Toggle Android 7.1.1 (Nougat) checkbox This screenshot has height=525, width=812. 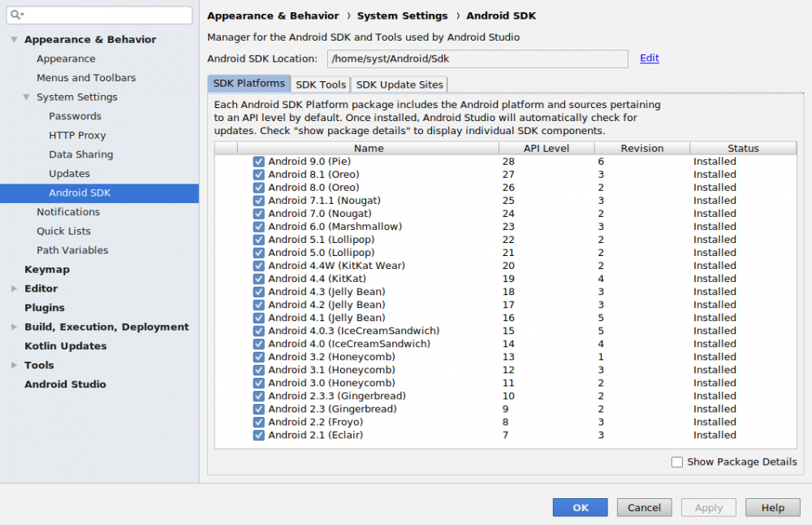point(259,201)
